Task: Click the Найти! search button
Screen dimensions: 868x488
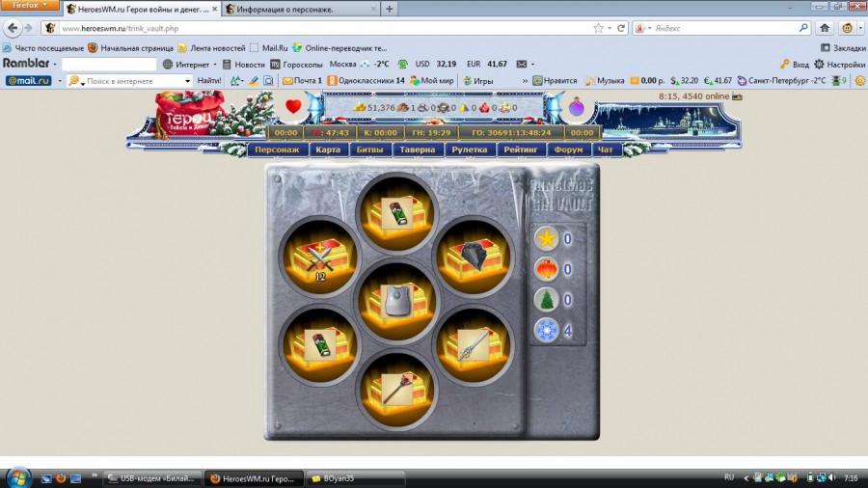Action: pyautogui.click(x=209, y=81)
